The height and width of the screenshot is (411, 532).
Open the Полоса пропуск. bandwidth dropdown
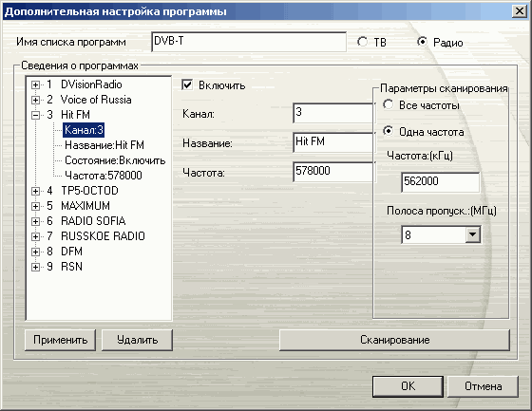point(473,234)
